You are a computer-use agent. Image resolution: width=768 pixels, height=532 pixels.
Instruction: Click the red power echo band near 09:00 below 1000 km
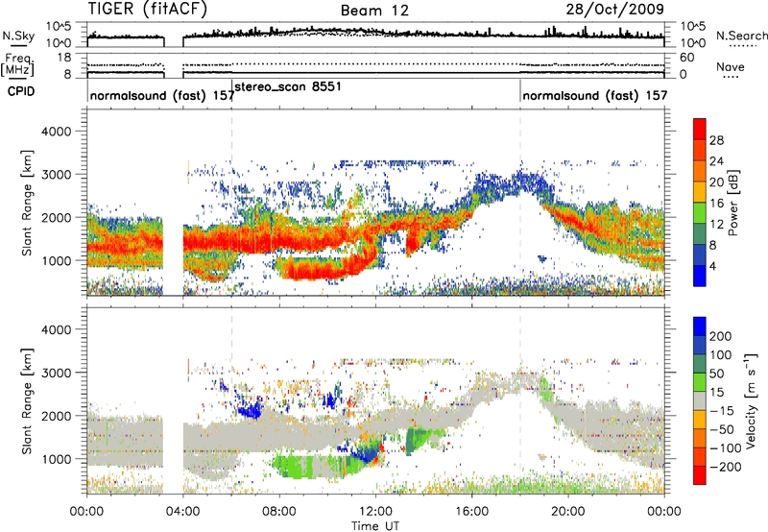click(314, 269)
